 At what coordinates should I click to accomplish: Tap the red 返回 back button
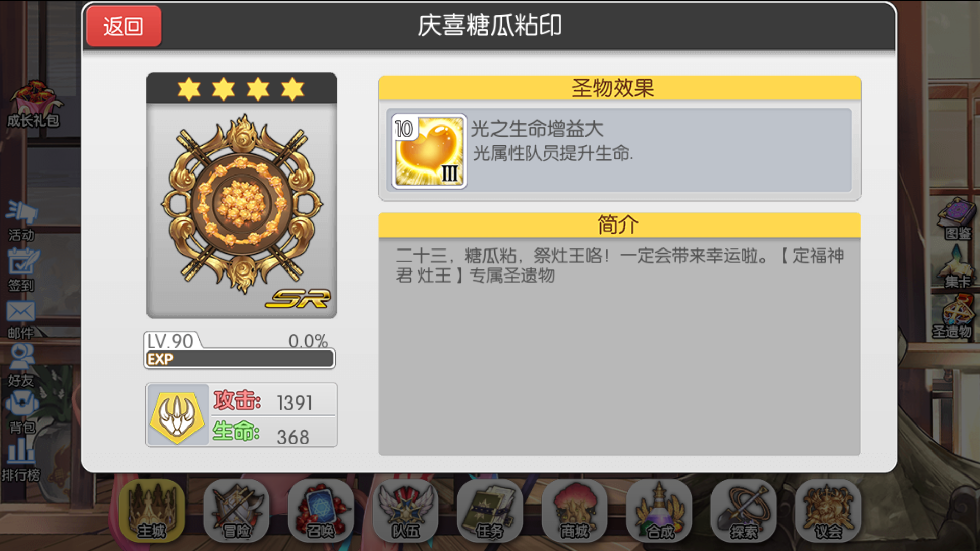pyautogui.click(x=124, y=26)
